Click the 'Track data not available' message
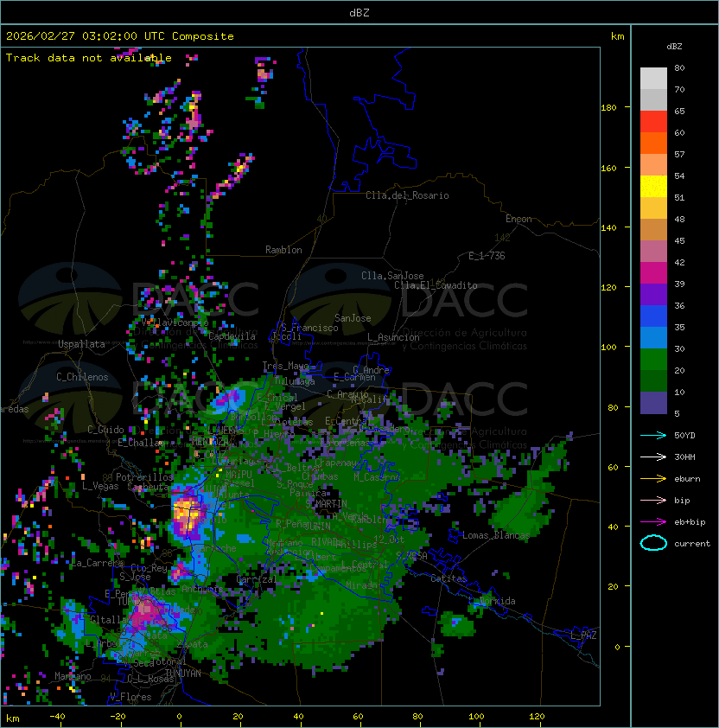 coord(89,58)
